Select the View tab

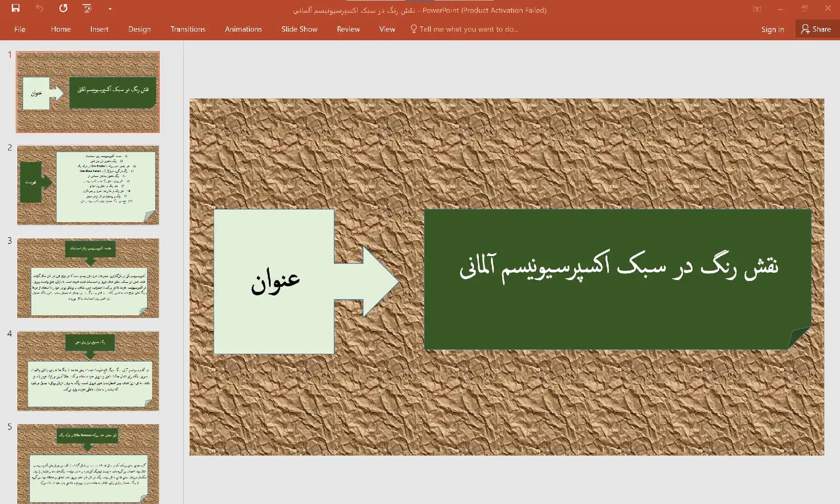387,29
